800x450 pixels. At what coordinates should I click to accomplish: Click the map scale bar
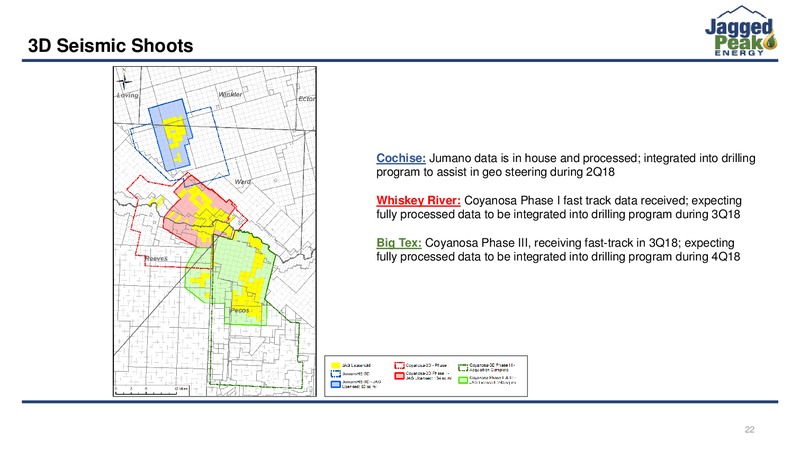pos(152,391)
